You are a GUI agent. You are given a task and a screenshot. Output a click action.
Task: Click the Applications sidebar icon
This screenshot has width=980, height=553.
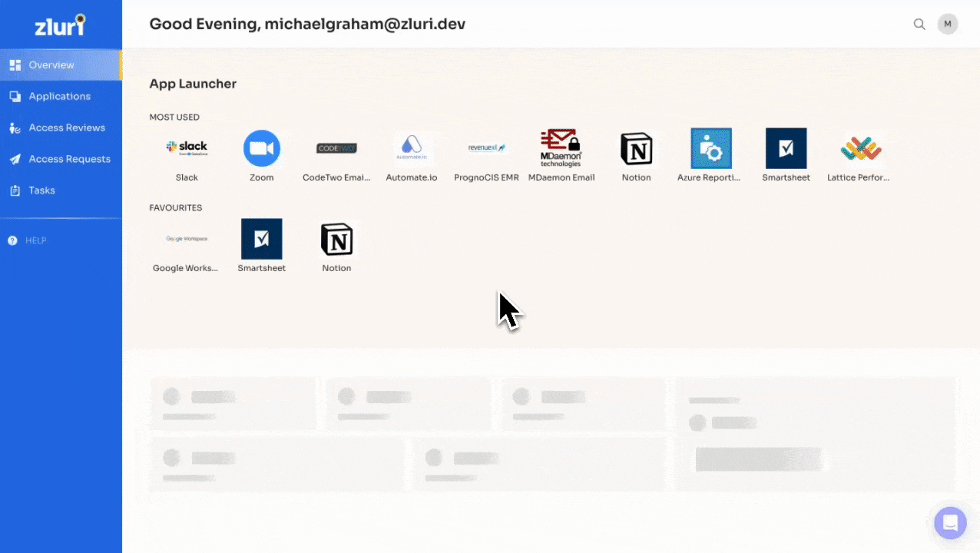(x=15, y=97)
